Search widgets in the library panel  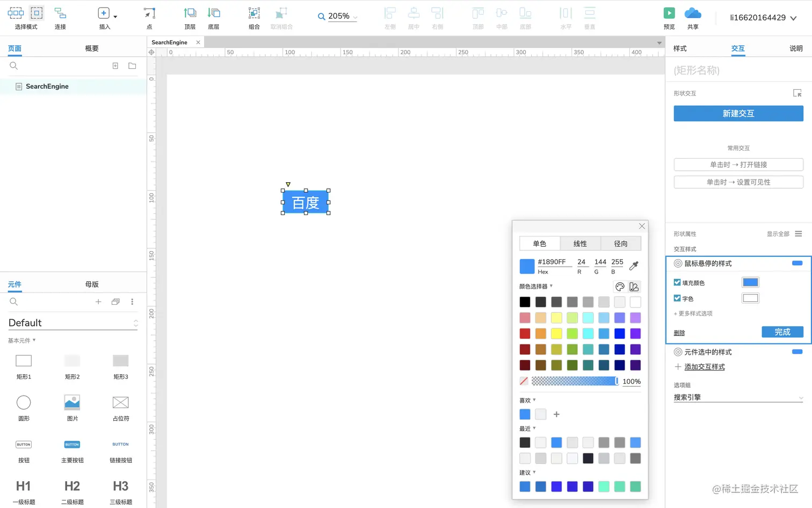(14, 302)
